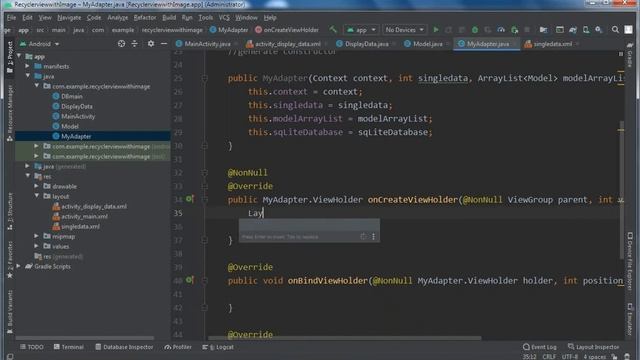640x360 pixels.
Task: Click the Stop run square icon
Action: [527, 29]
